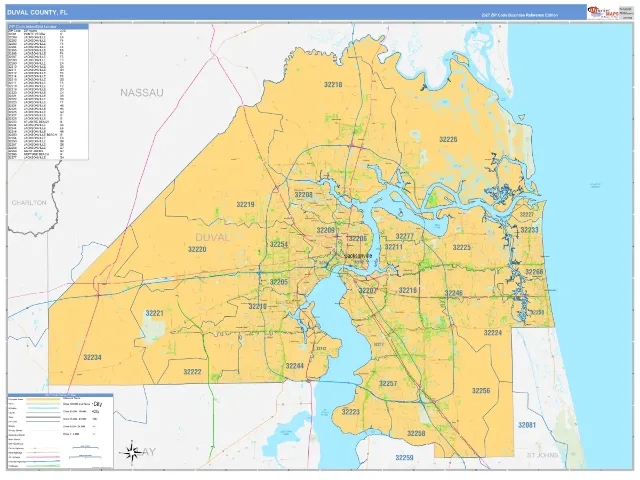Viewport: 640px width, 480px height.
Task: Select ZIP code 32205 on the map
Action: [x=279, y=282]
